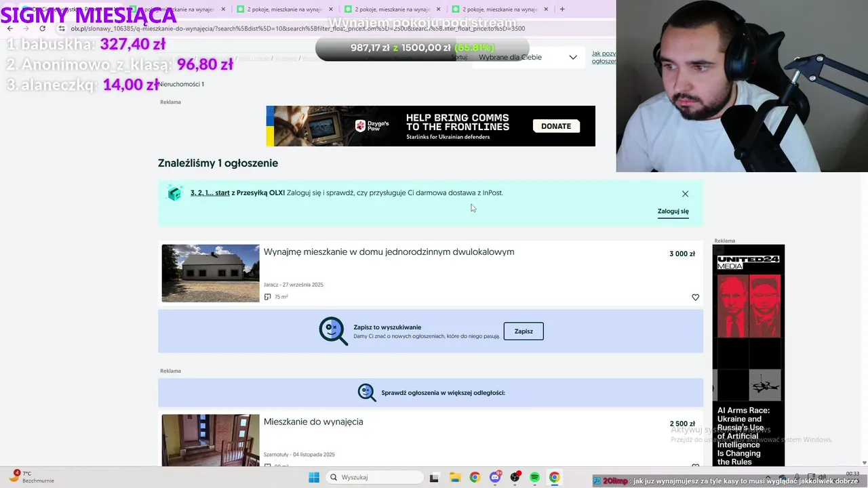Open the weather widget showing 7°C
868x488 pixels.
[31, 477]
